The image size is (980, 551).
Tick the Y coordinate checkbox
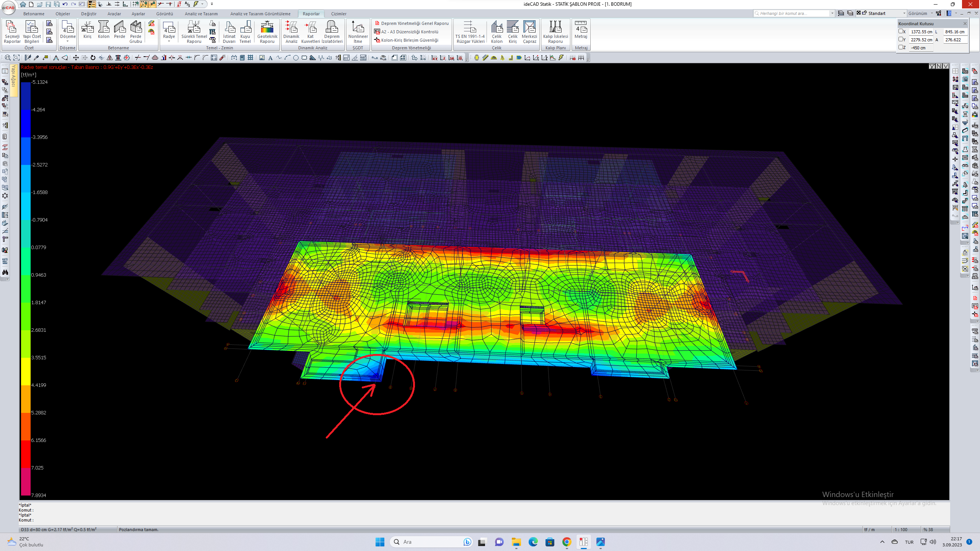pyautogui.click(x=901, y=39)
